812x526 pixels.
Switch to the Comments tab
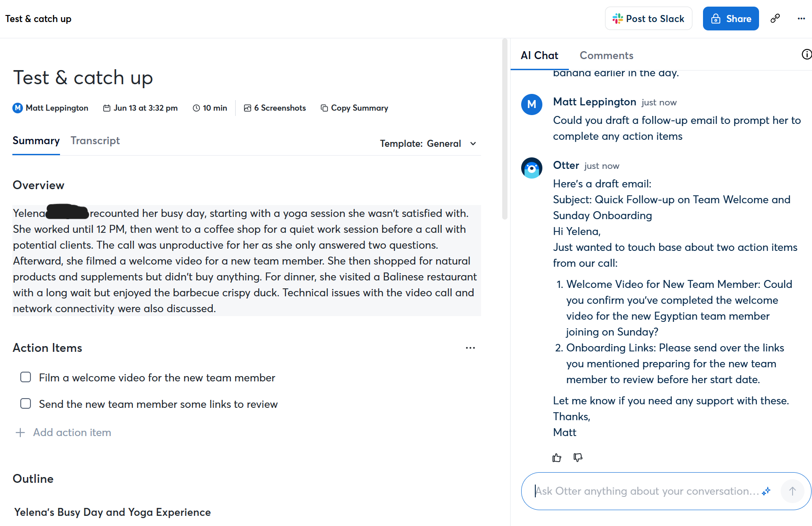(606, 56)
